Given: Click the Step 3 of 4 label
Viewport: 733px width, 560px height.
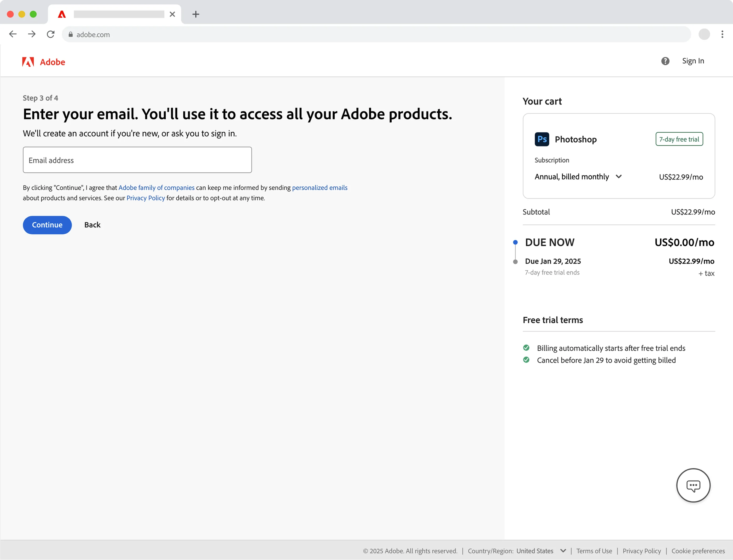Looking at the screenshot, I should click(40, 98).
